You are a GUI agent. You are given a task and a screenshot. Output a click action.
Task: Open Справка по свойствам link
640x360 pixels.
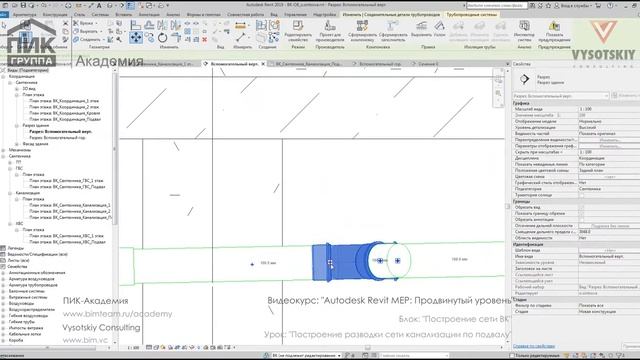tap(533, 346)
